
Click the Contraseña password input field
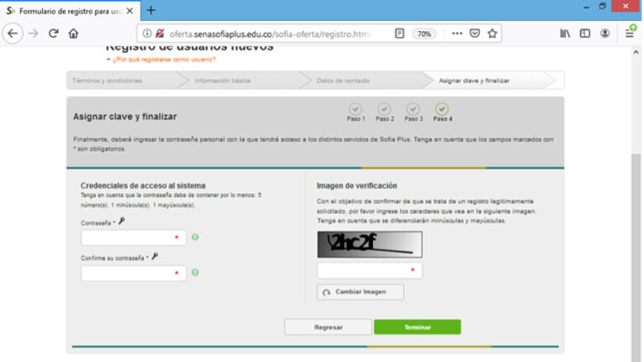(132, 238)
